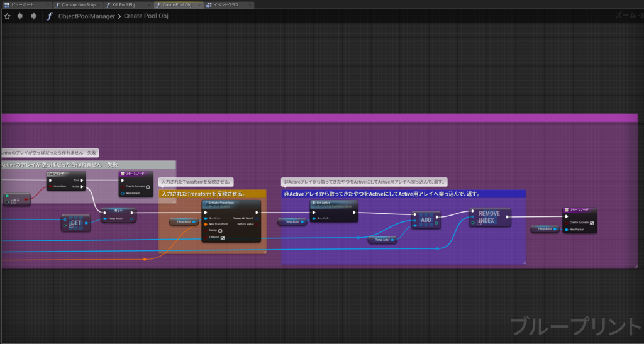Select the orange 入力されたTransformを反映させる comment header
The width and height of the screenshot is (644, 344).
click(x=213, y=194)
